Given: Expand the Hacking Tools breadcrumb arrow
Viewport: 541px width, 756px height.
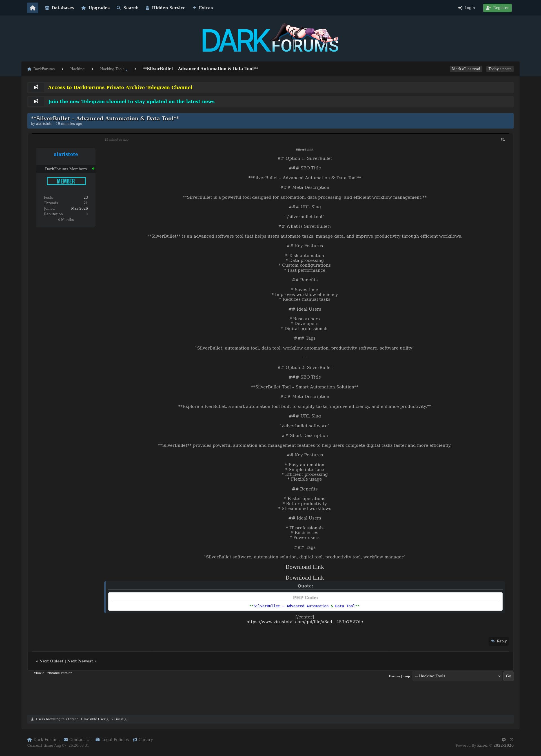Looking at the screenshot, I should tap(126, 70).
